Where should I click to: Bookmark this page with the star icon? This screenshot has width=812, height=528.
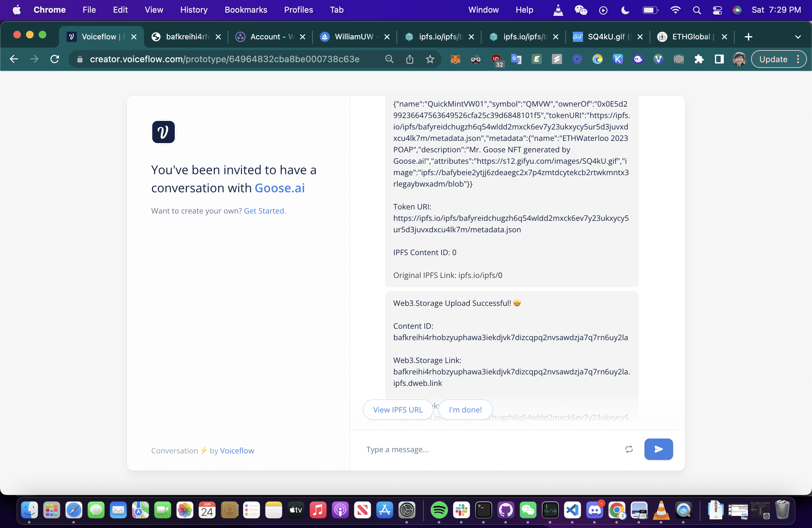[430, 59]
